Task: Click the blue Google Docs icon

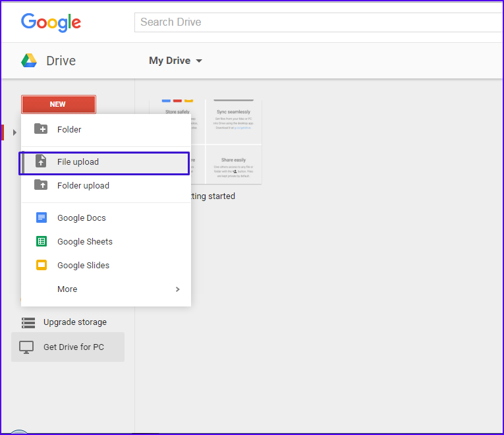Action: [x=42, y=217]
